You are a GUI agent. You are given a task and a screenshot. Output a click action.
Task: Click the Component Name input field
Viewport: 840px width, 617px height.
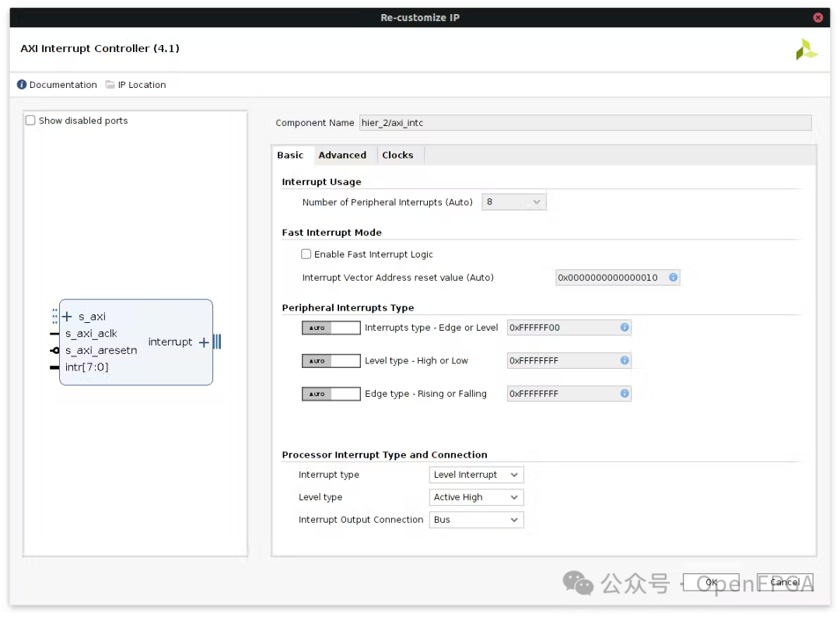[584, 123]
